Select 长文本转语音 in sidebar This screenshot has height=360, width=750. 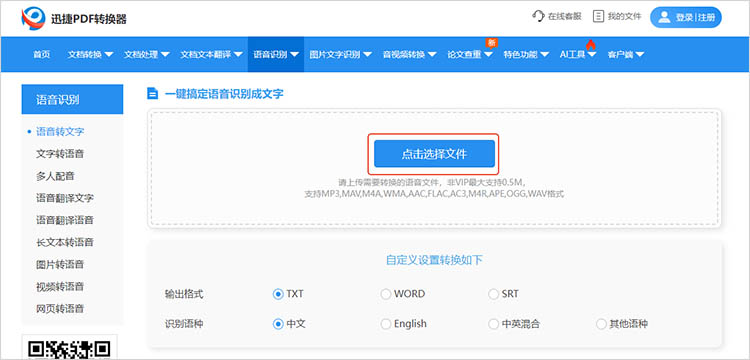(x=65, y=242)
